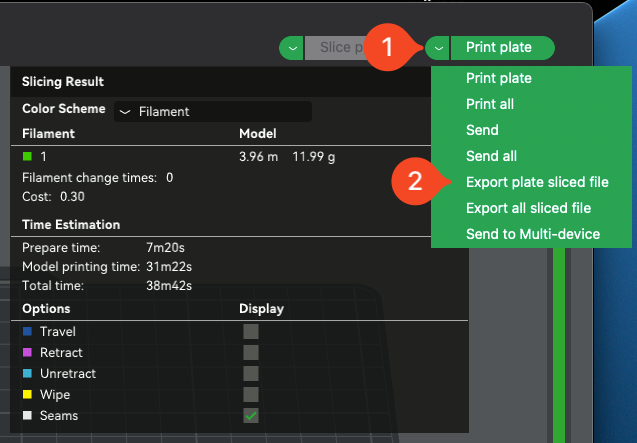Click the yellow Wipe color indicator
637x443 pixels.
pos(27,395)
